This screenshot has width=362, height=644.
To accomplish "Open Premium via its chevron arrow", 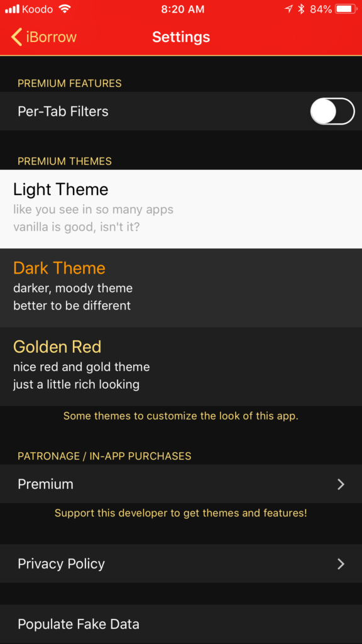I will coord(341,484).
